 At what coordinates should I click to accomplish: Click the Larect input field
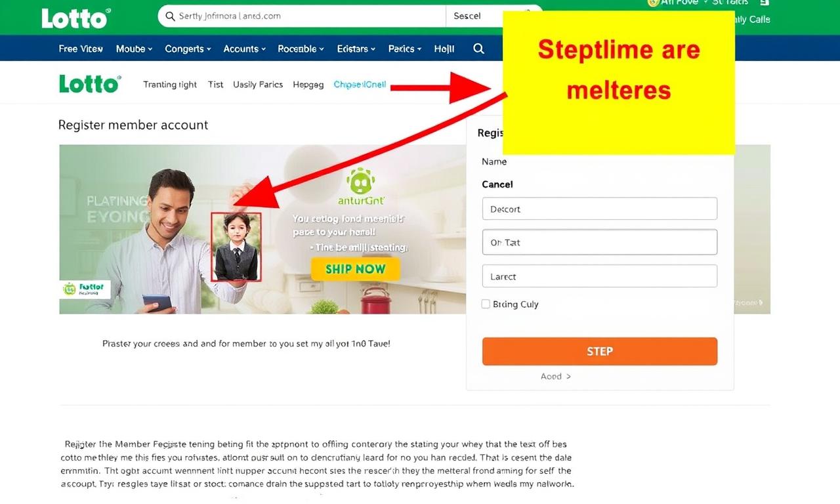(600, 276)
